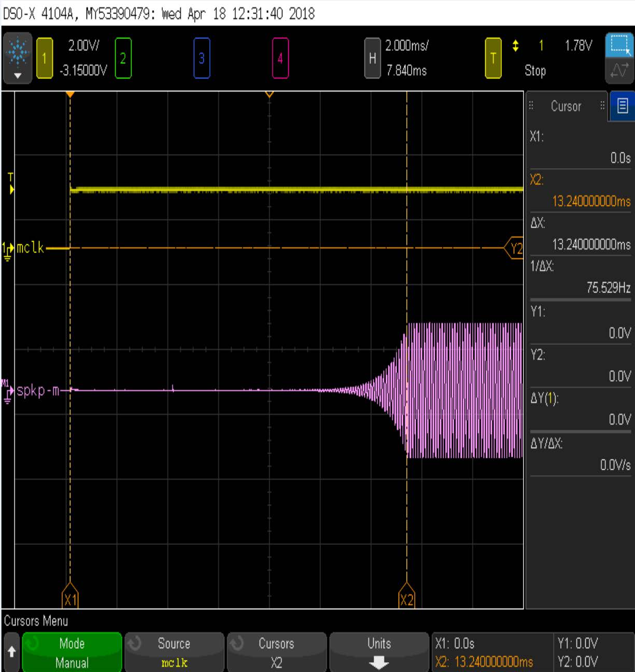635x672 pixels.
Task: Open the Keysight logo main menu
Action: 18,58
